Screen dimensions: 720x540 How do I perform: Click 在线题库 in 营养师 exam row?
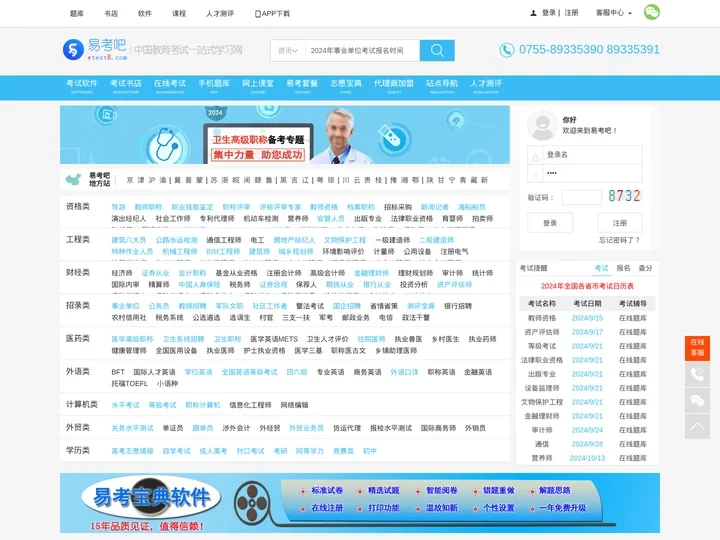[x=632, y=458]
